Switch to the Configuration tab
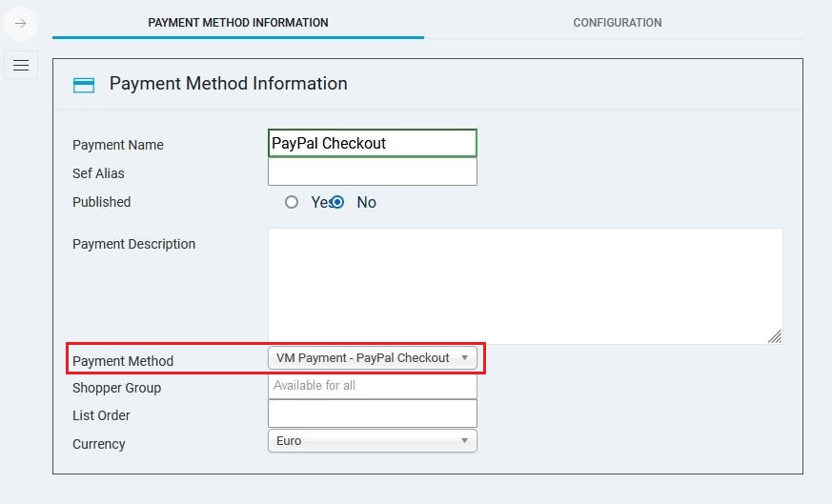Image resolution: width=832 pixels, height=504 pixels. pos(617,22)
